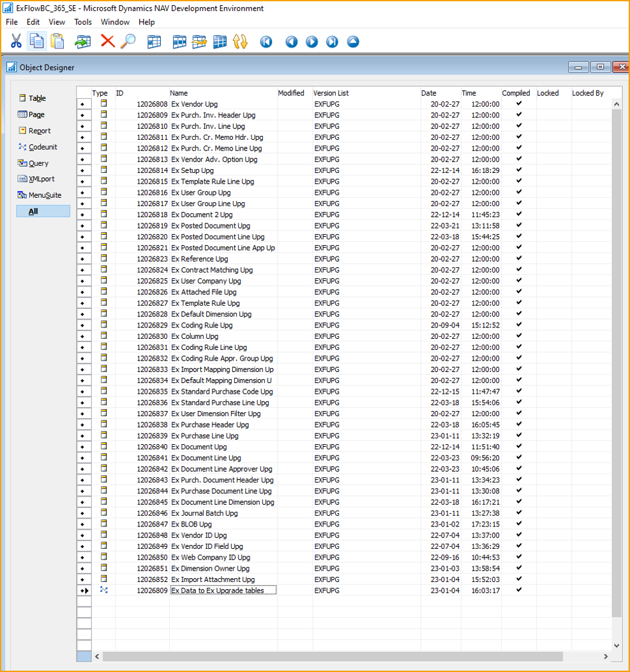Screen dimensions: 630x672
Task: Click the Copy icon in the toolbar
Action: click(37, 41)
